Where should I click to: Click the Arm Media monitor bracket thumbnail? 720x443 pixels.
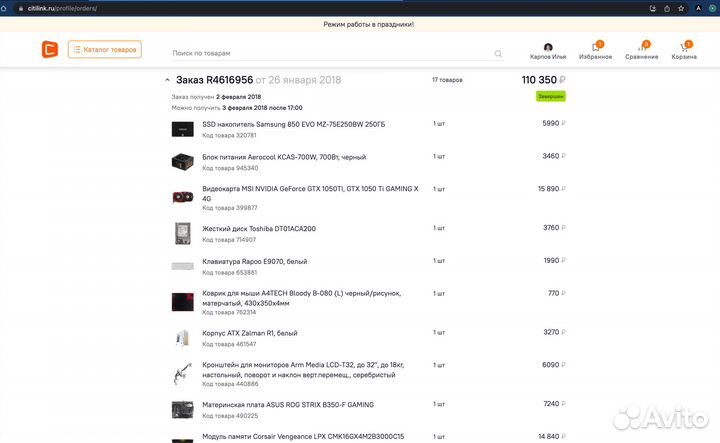point(182,373)
